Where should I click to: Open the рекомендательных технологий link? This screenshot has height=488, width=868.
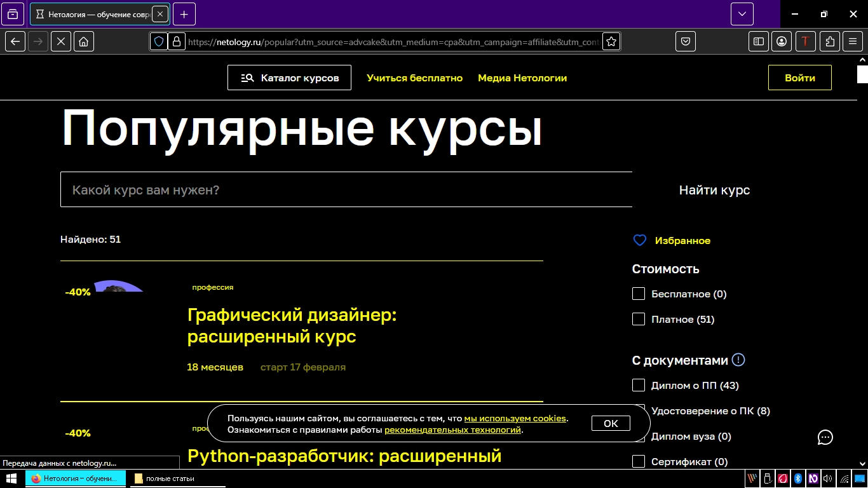452,430
